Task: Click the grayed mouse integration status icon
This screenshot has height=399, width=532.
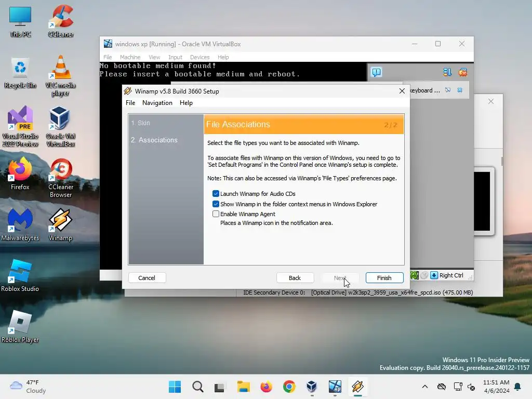Action: [424, 275]
